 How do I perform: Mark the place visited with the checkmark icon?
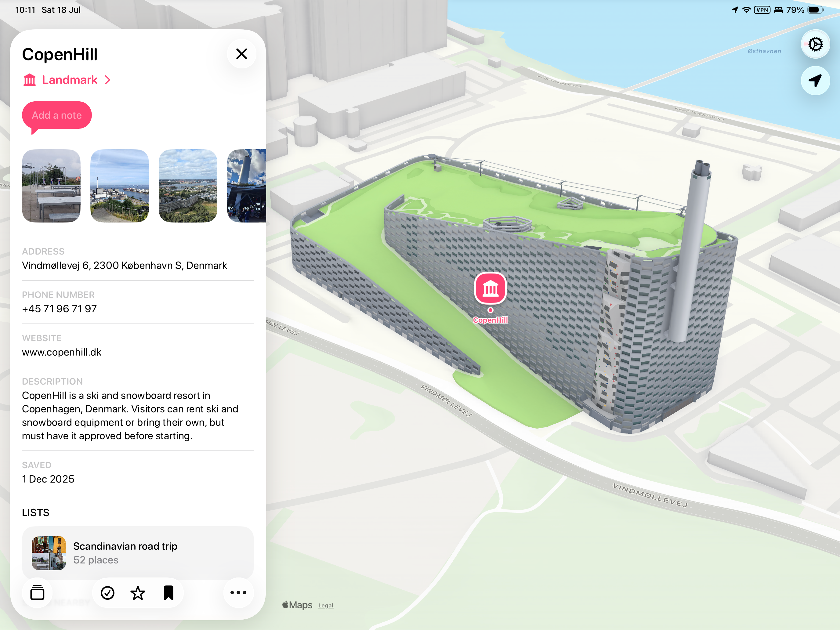[107, 593]
